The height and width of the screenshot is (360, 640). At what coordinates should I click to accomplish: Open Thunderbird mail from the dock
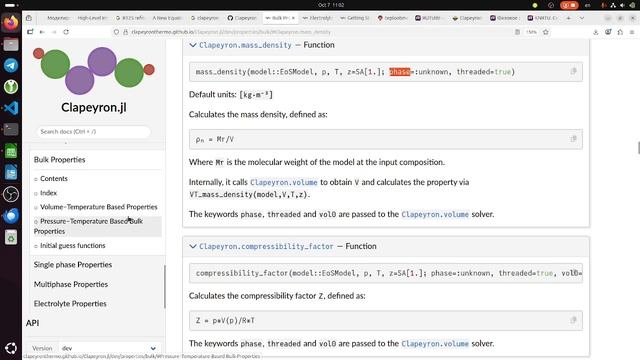point(11,216)
